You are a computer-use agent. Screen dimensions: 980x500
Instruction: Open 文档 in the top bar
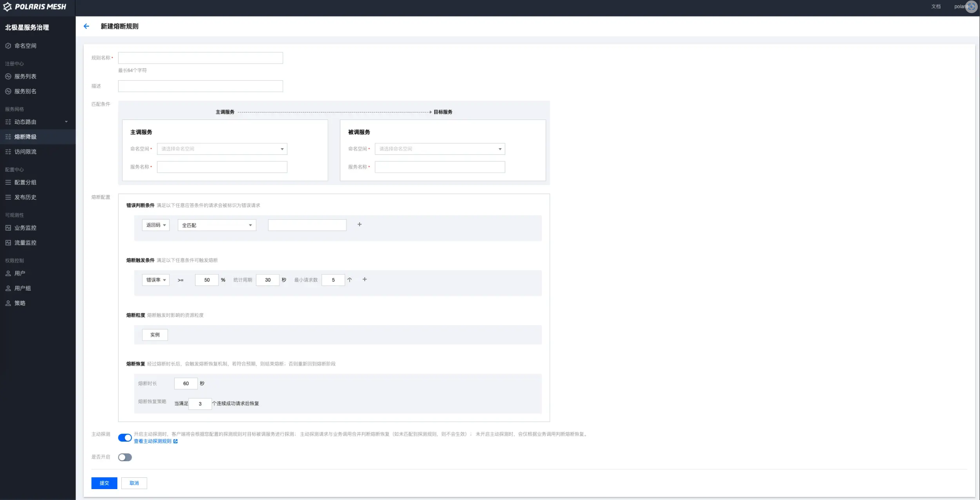(936, 7)
